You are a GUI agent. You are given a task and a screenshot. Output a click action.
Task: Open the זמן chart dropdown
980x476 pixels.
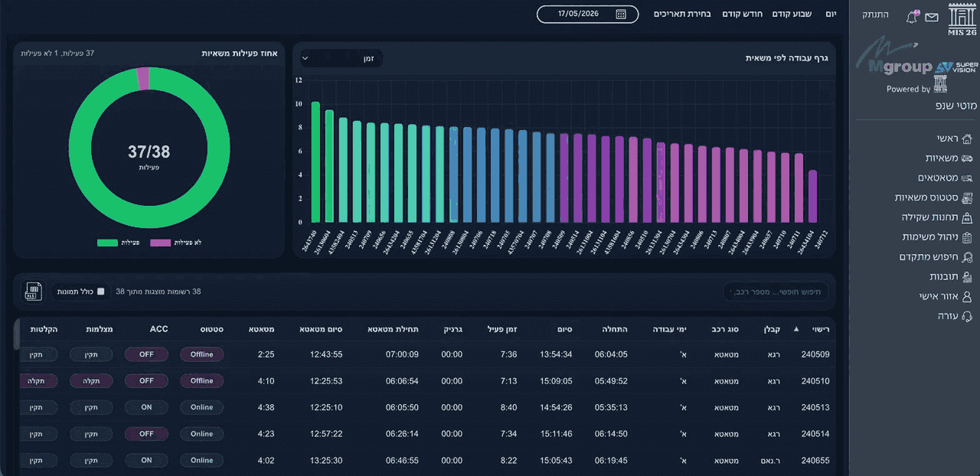pos(341,58)
